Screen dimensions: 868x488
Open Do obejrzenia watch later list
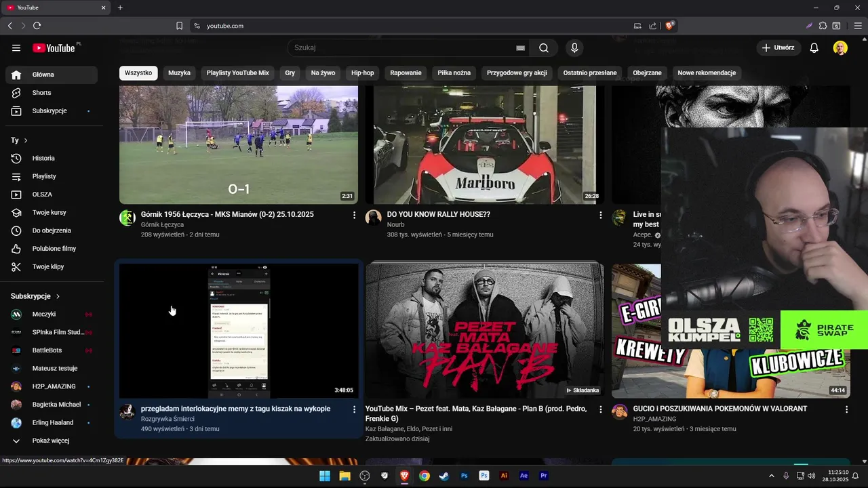(52, 230)
